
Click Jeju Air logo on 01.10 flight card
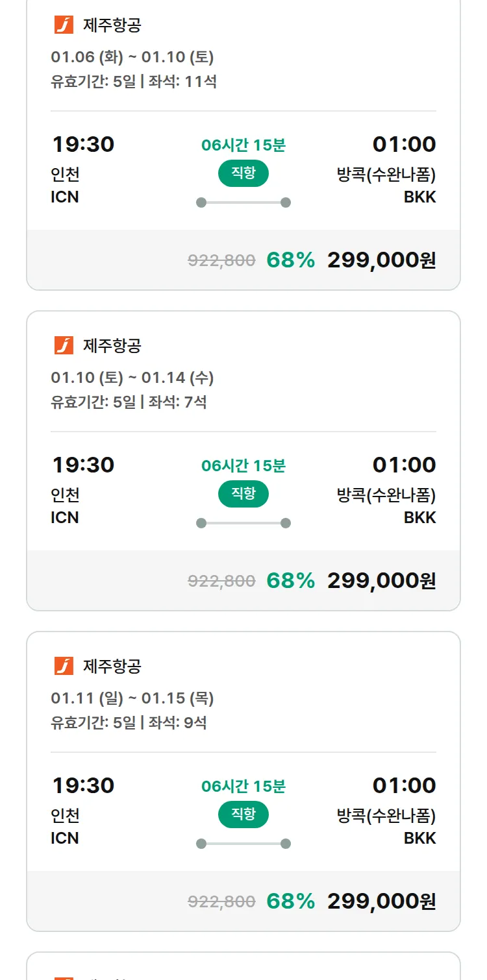tap(64, 346)
